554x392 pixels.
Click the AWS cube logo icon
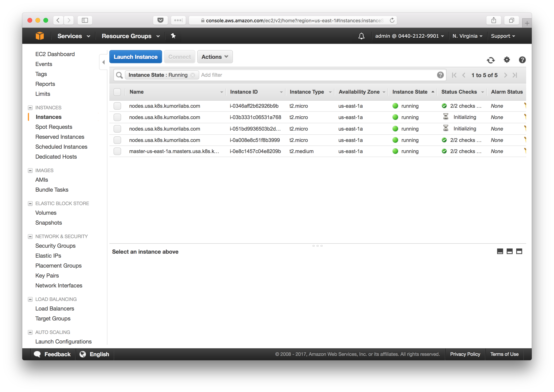click(40, 36)
